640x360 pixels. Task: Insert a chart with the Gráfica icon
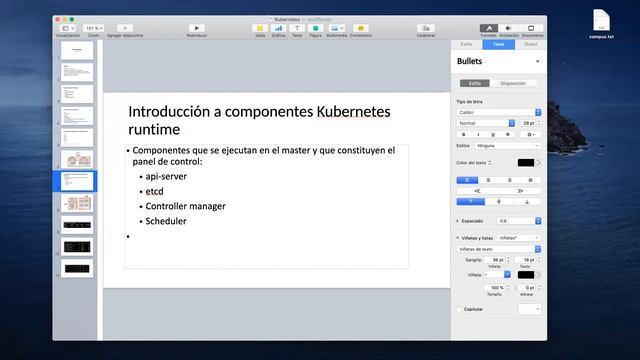[x=278, y=28]
